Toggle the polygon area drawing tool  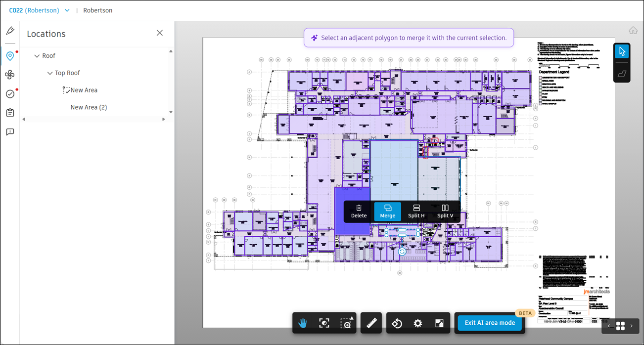[x=622, y=74]
